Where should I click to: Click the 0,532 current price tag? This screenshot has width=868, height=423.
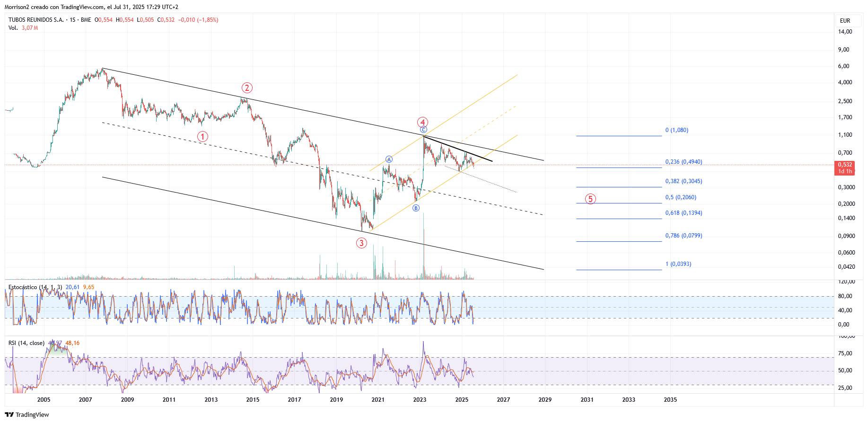tap(845, 165)
